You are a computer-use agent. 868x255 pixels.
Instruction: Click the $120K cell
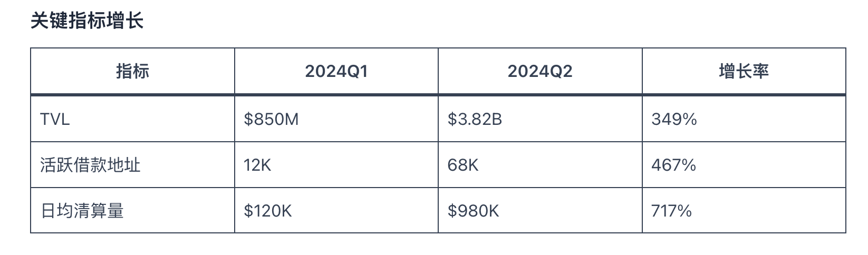[336, 211]
